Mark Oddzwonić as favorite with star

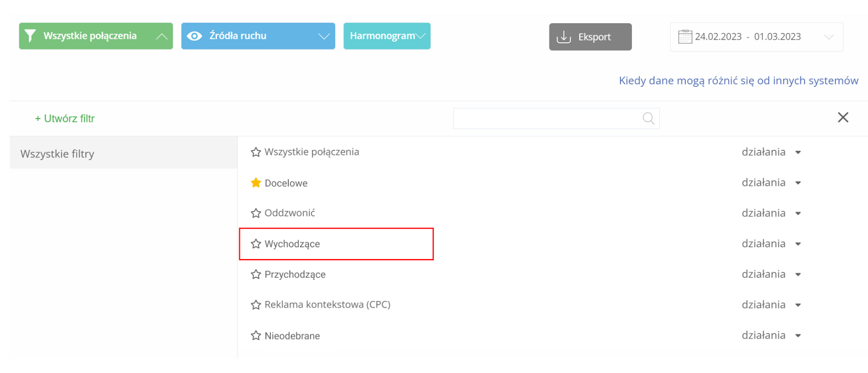tap(256, 213)
